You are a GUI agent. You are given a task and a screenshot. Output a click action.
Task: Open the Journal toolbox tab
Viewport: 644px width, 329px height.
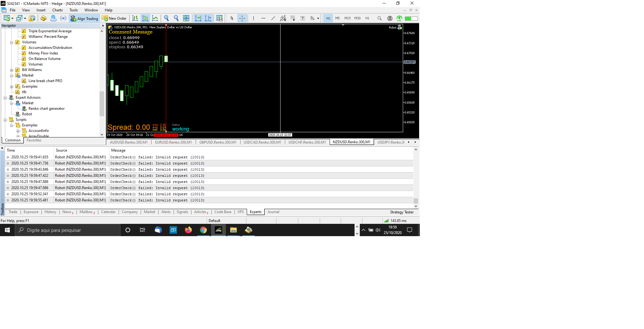[273, 212]
